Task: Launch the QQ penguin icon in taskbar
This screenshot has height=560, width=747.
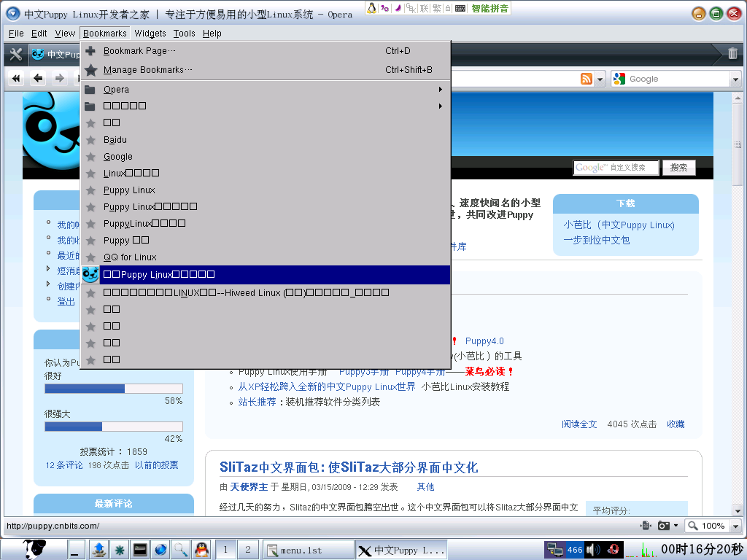Action: pos(202,550)
